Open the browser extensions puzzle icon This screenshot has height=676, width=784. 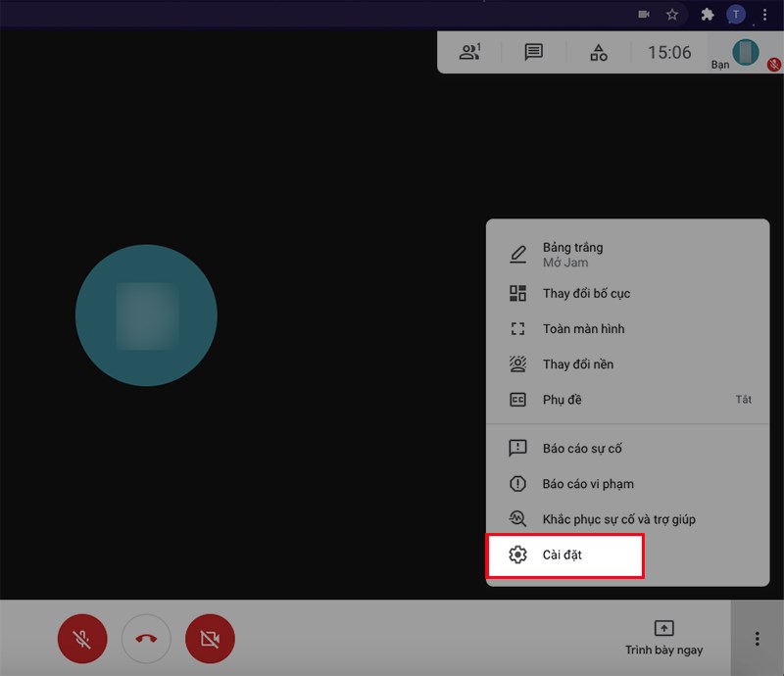pyautogui.click(x=708, y=15)
